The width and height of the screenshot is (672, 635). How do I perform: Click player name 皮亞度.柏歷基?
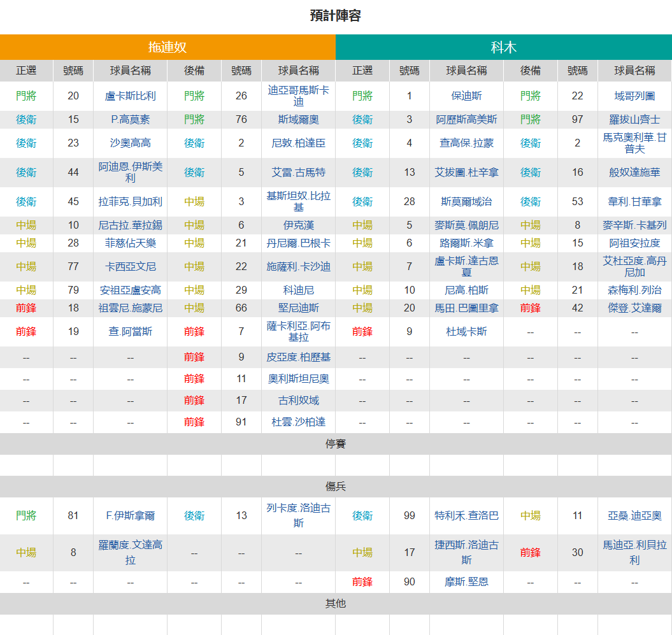(x=298, y=357)
